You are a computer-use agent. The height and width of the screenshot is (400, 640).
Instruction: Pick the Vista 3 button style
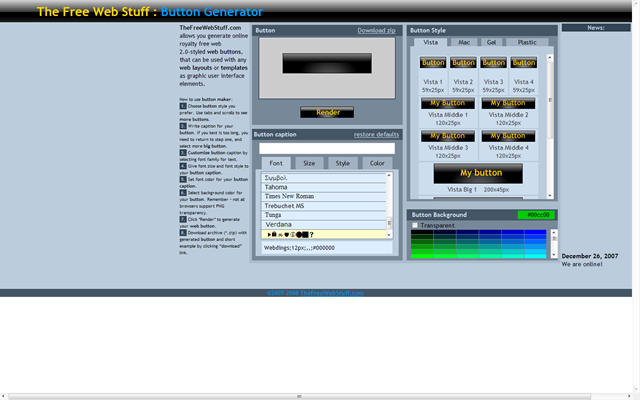pos(493,63)
